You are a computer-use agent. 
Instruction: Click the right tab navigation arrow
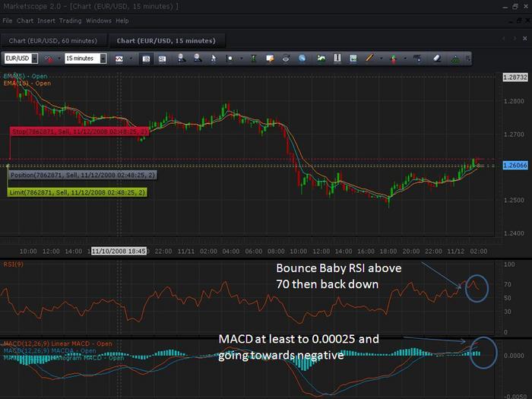[515, 39]
